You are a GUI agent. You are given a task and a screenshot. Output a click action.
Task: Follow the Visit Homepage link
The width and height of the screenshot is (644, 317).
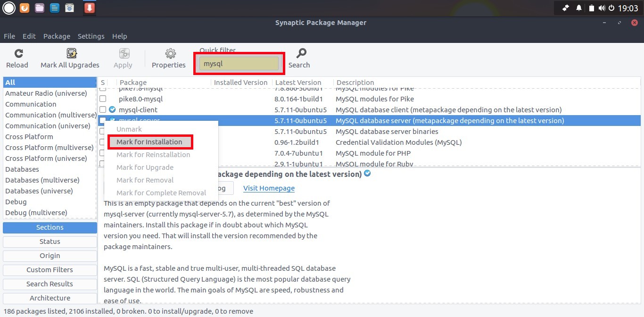coord(269,188)
